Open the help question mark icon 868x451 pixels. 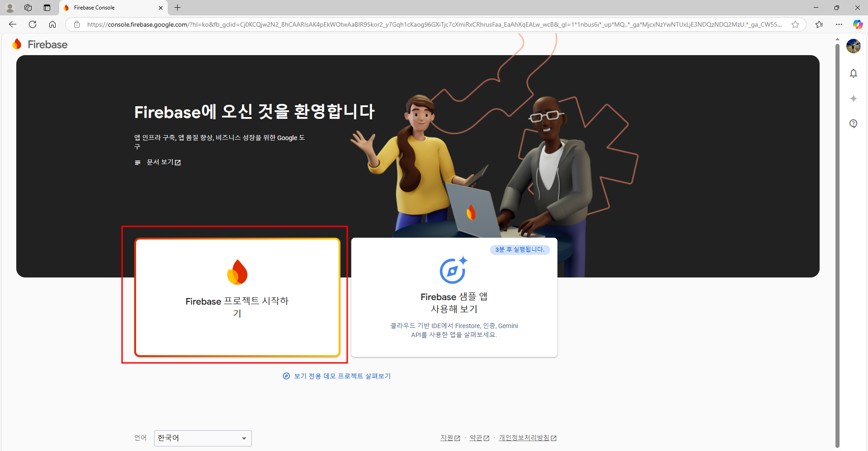pyautogui.click(x=854, y=123)
